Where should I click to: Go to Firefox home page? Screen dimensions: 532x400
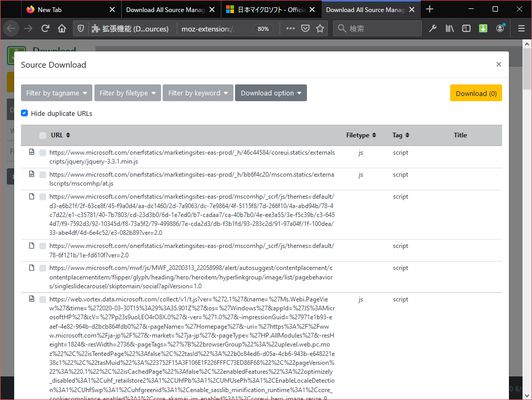click(x=62, y=28)
